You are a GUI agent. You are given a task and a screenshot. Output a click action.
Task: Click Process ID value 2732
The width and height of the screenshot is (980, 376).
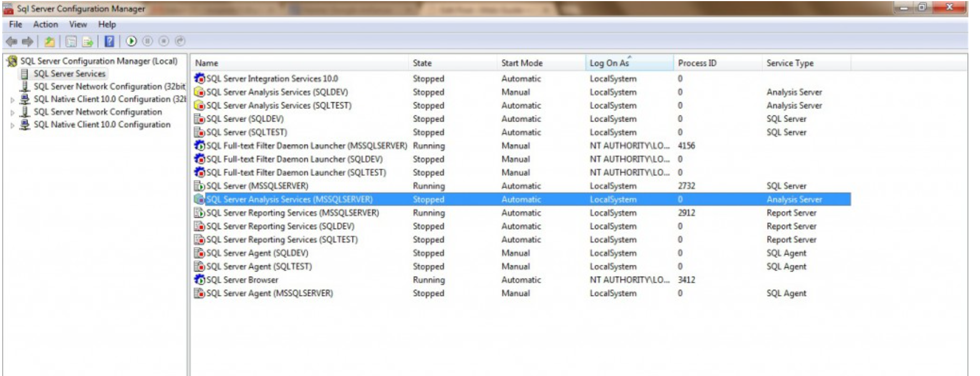pyautogui.click(x=687, y=186)
